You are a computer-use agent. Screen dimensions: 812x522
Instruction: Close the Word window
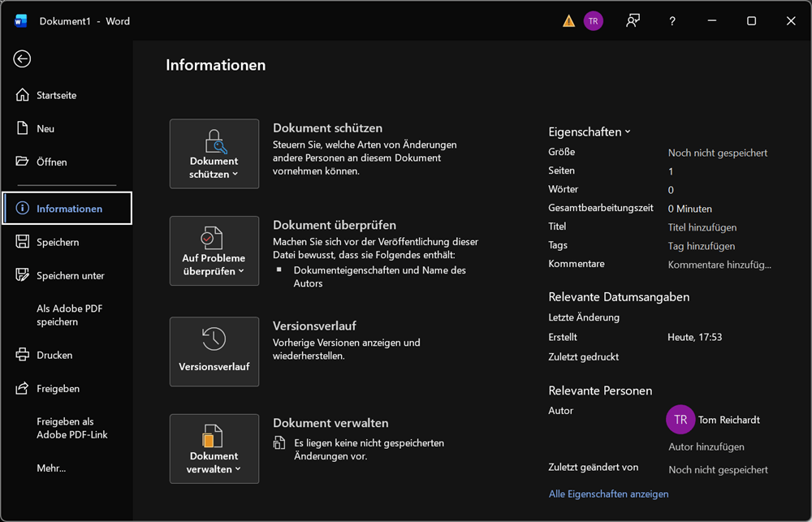(x=791, y=21)
